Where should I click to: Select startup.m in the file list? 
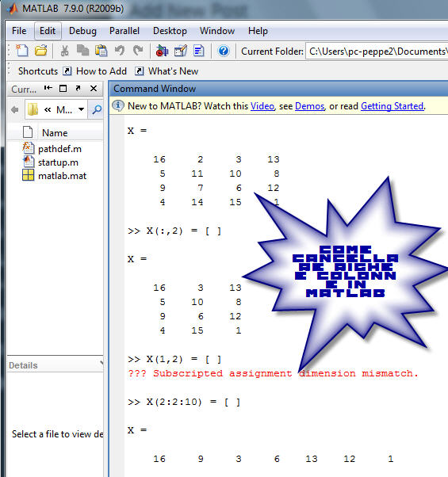(x=58, y=162)
